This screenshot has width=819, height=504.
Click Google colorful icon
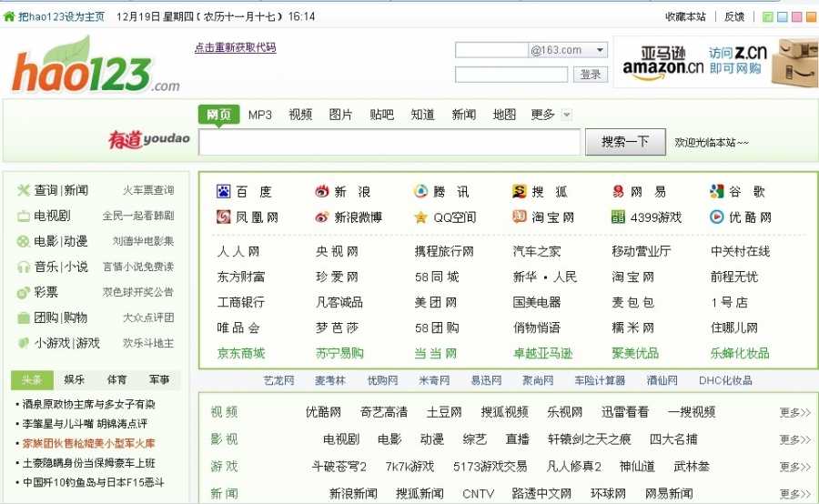(x=717, y=192)
